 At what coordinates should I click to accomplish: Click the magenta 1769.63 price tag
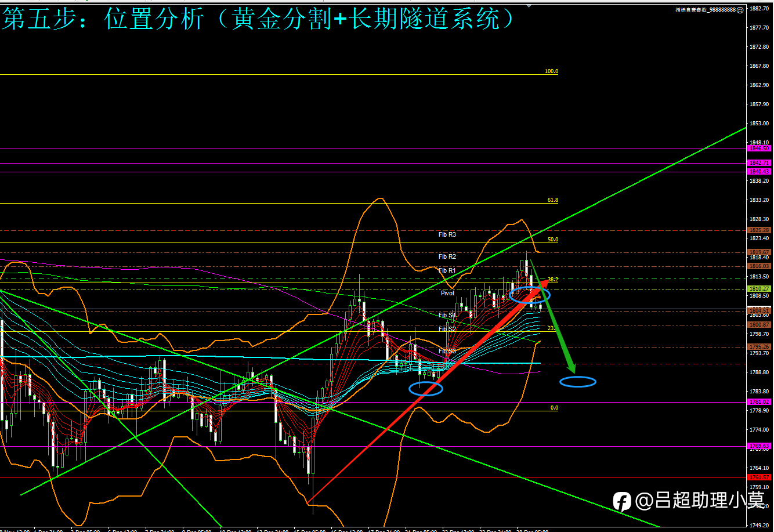tap(760, 446)
